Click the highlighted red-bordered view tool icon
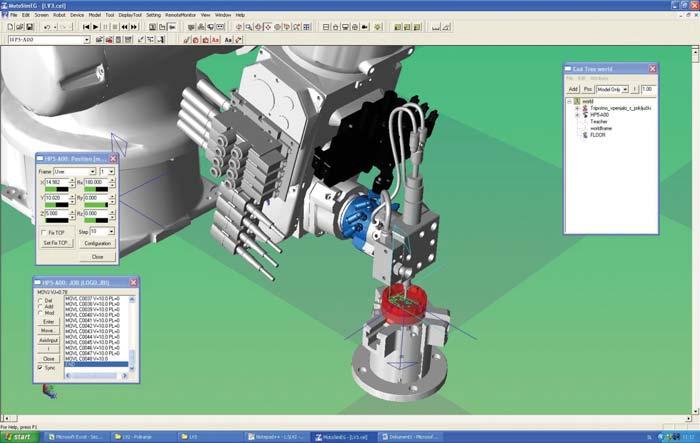Image resolution: width=700 pixels, height=443 pixels. 268,27
